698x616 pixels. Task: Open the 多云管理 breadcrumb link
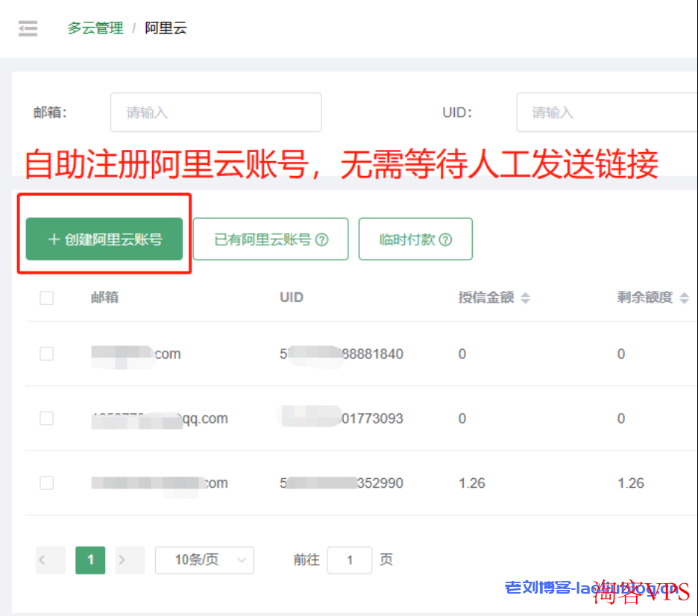(x=95, y=28)
